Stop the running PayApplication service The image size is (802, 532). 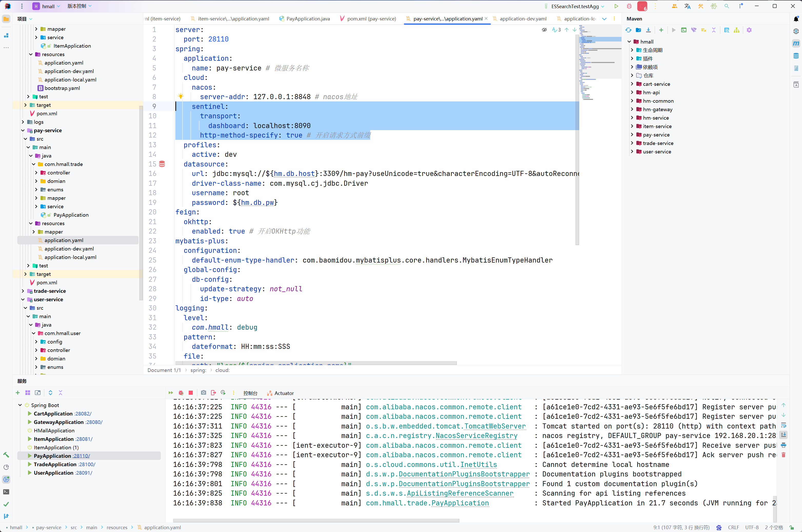[191, 393]
